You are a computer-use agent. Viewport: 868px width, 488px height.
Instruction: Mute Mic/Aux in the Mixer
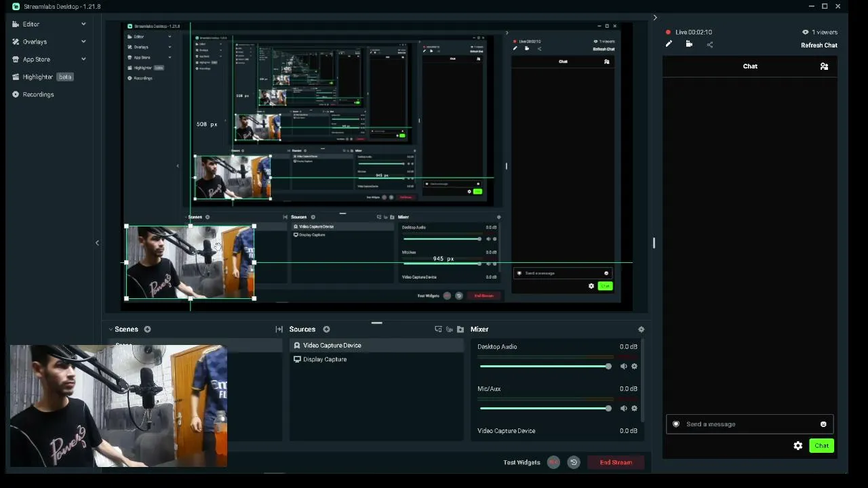623,409
